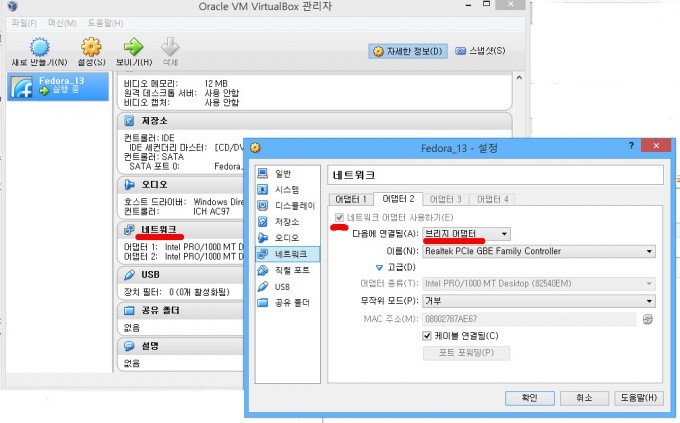Open 저장소 settings category in sidebar
The image size is (680, 423).
[285, 221]
